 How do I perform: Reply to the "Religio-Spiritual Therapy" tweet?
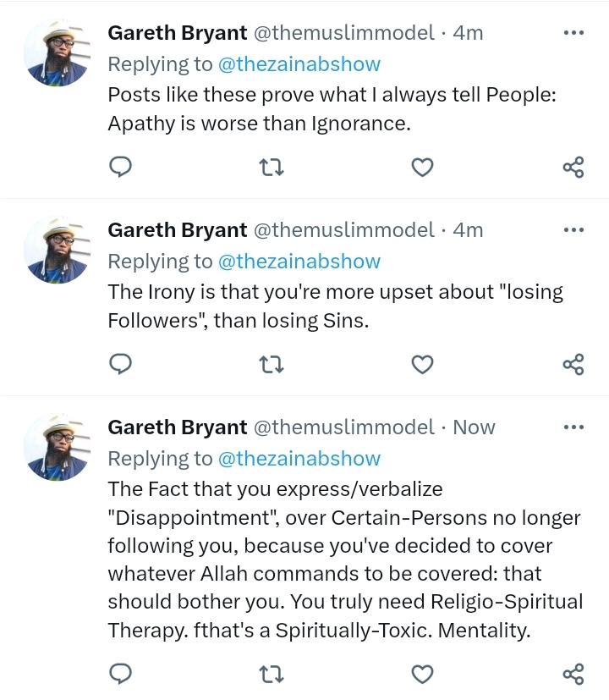[x=121, y=674]
